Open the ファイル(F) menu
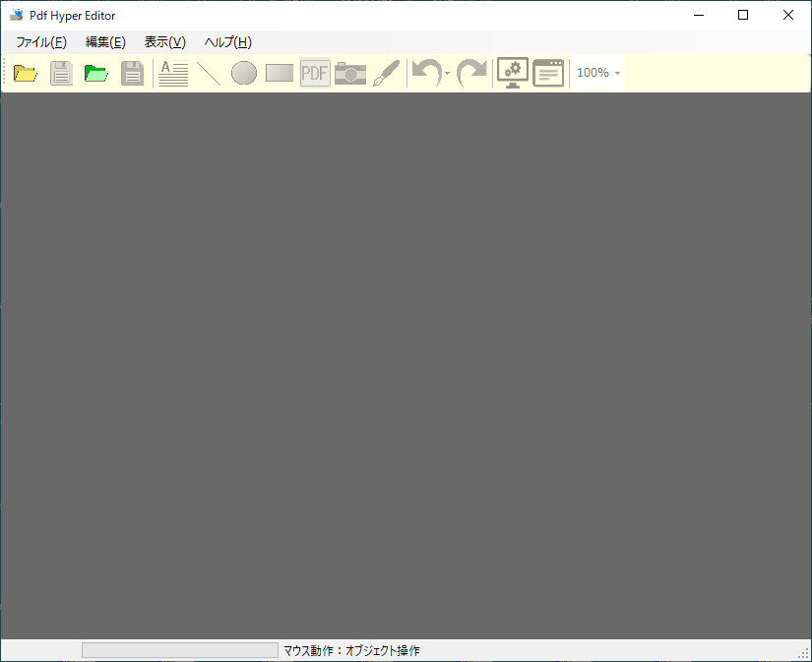Image resolution: width=812 pixels, height=662 pixels. 41,42
